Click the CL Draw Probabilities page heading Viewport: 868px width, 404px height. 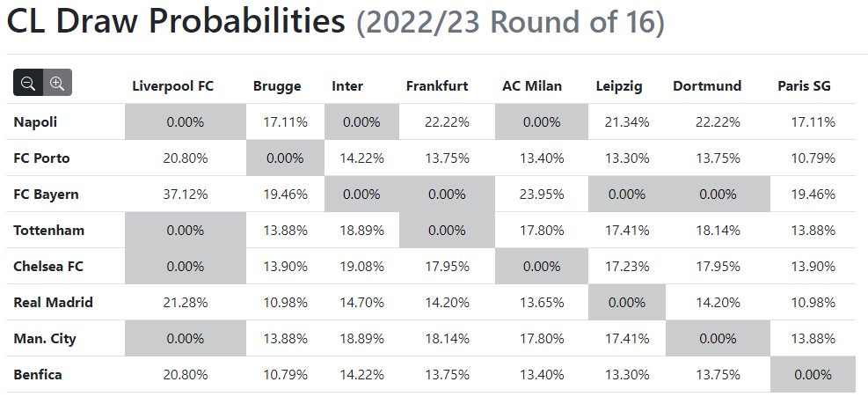tap(176, 21)
